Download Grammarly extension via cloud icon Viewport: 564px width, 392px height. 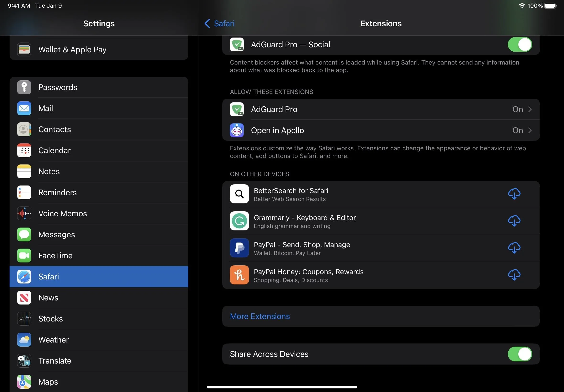click(514, 221)
